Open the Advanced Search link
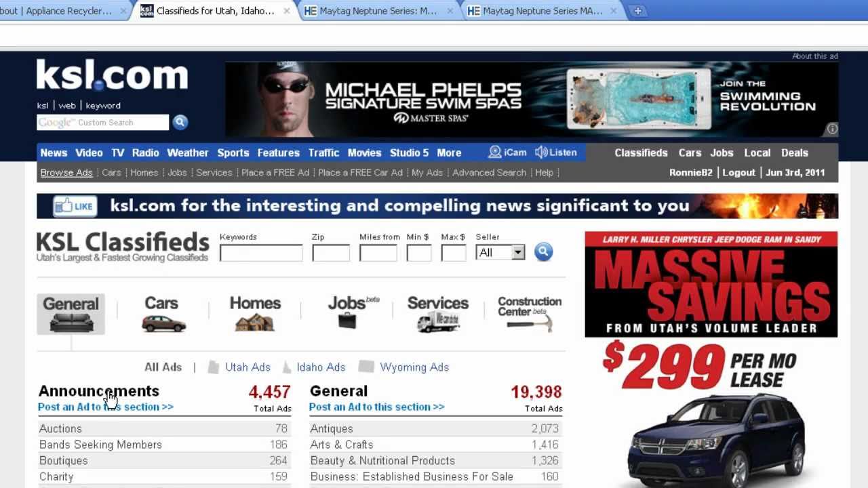868x488 pixels. (489, 172)
